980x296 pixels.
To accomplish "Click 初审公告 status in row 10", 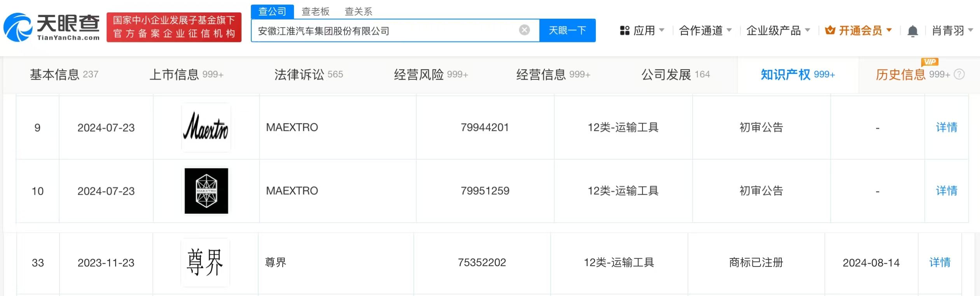I will (761, 191).
